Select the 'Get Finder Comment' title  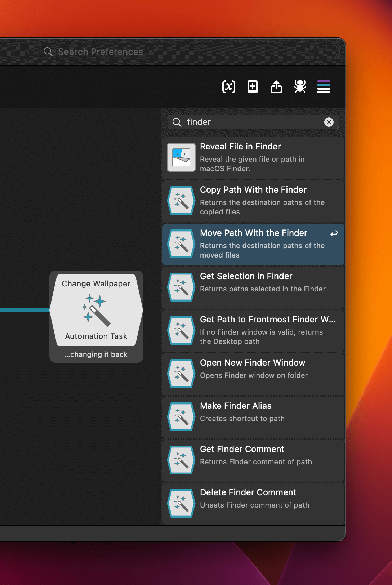(242, 449)
